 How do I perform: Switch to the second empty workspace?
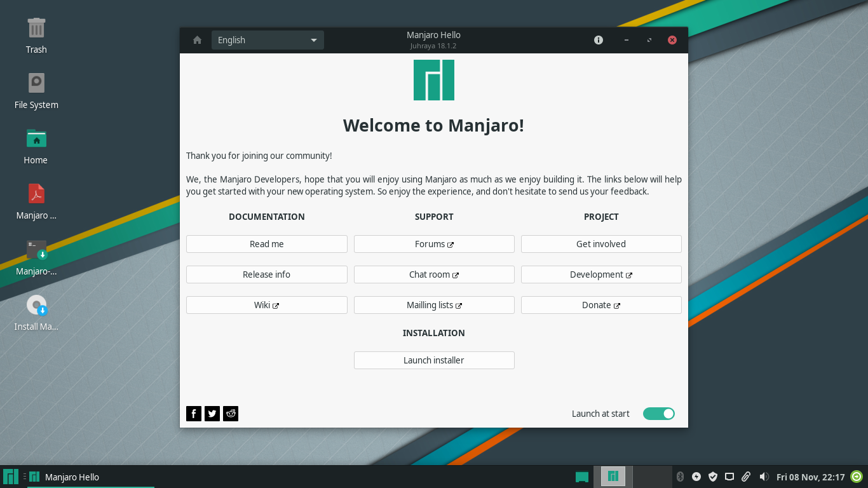tap(653, 477)
